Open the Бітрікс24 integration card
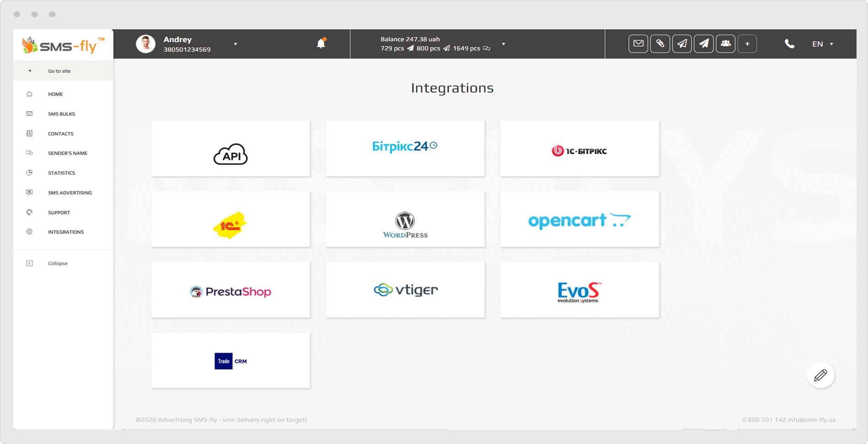This screenshot has height=444, width=868. (x=405, y=148)
